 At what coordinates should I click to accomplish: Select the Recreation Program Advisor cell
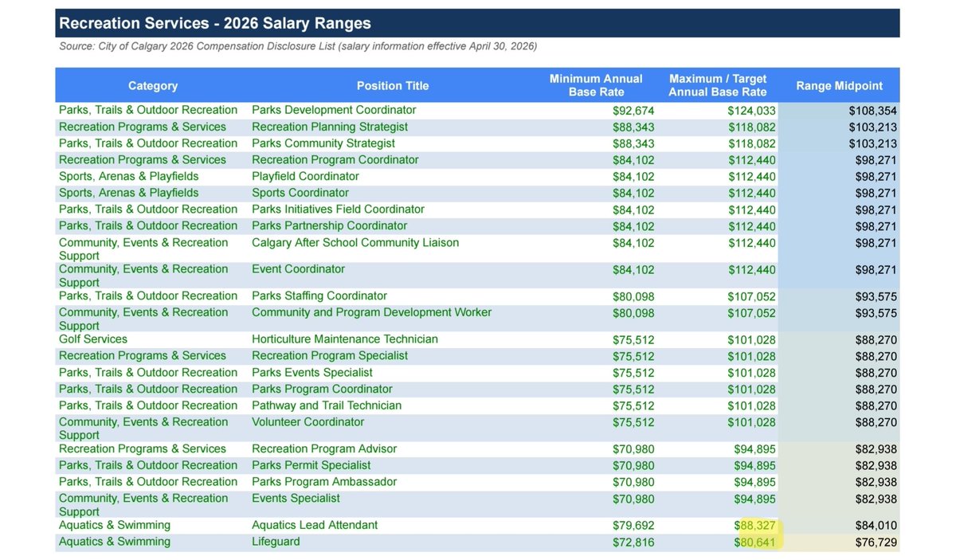click(324, 449)
